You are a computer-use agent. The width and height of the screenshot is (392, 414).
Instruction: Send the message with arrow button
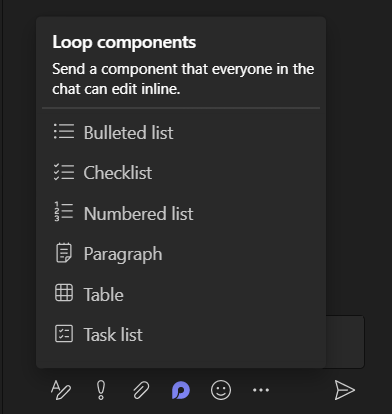[344, 390]
